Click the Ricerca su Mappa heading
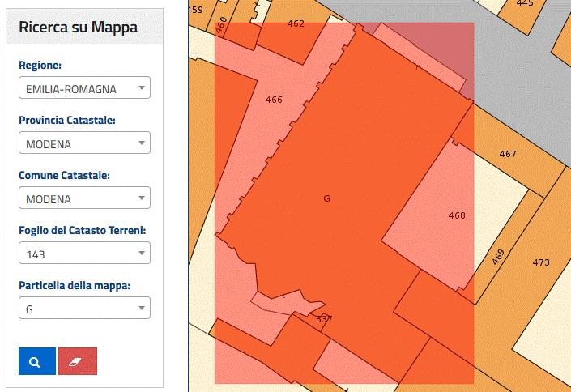Viewport: 571px width, 392px height. point(78,28)
